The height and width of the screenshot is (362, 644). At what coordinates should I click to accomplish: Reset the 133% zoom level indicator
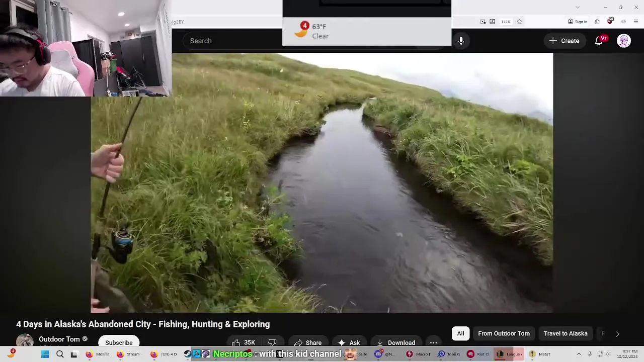click(506, 22)
